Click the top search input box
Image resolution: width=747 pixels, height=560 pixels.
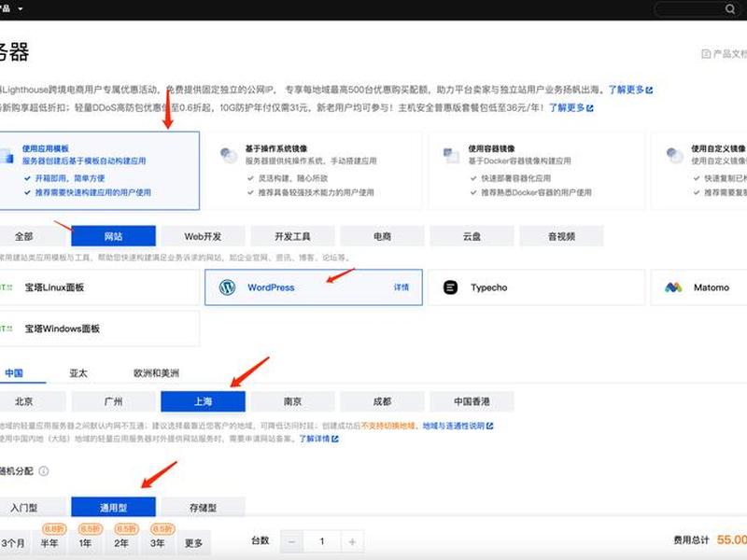695,9
